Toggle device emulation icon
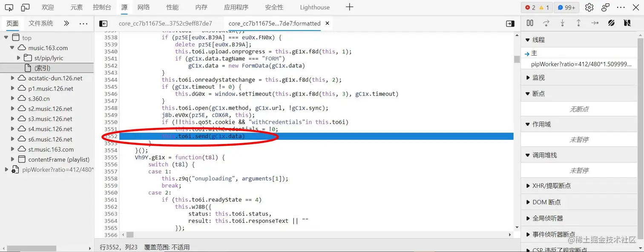 click(25, 7)
